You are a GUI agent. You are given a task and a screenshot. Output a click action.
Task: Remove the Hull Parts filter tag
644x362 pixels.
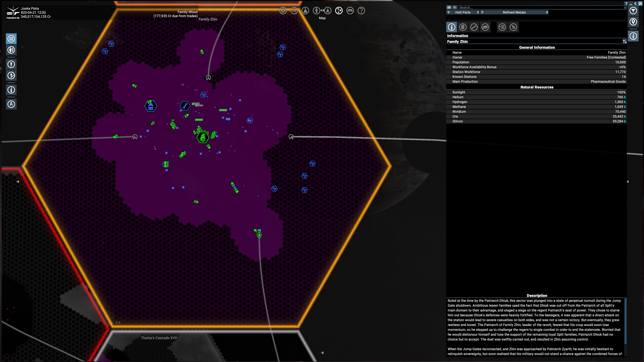point(478,12)
